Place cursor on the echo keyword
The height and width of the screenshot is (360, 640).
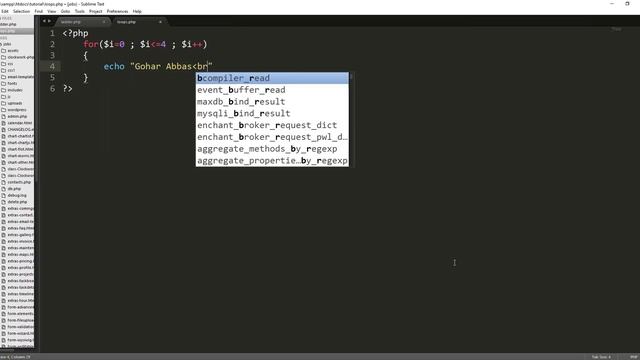[x=114, y=66]
